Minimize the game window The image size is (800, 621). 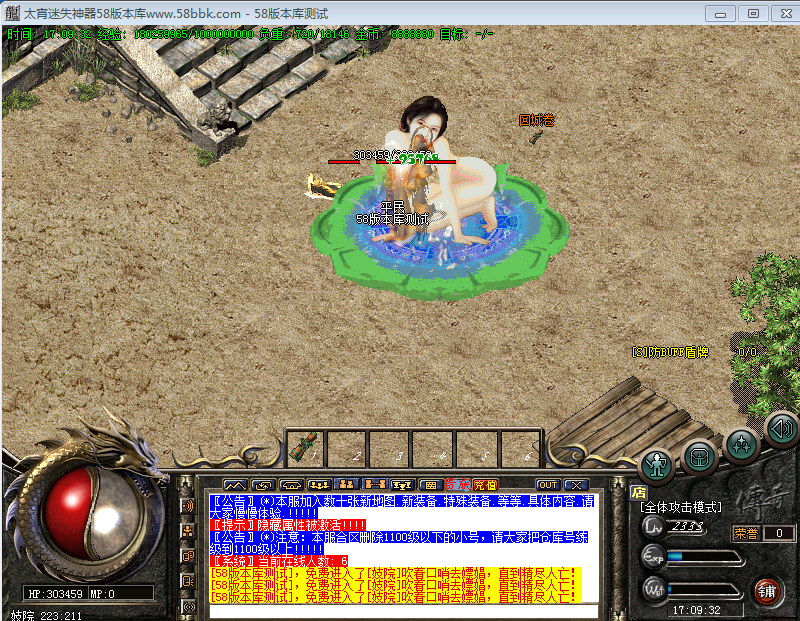[720, 14]
